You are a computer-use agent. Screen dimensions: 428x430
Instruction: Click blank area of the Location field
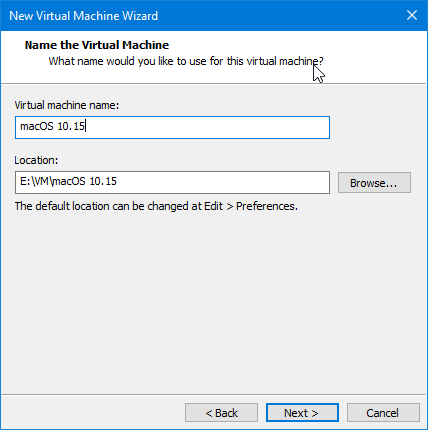[223, 182]
